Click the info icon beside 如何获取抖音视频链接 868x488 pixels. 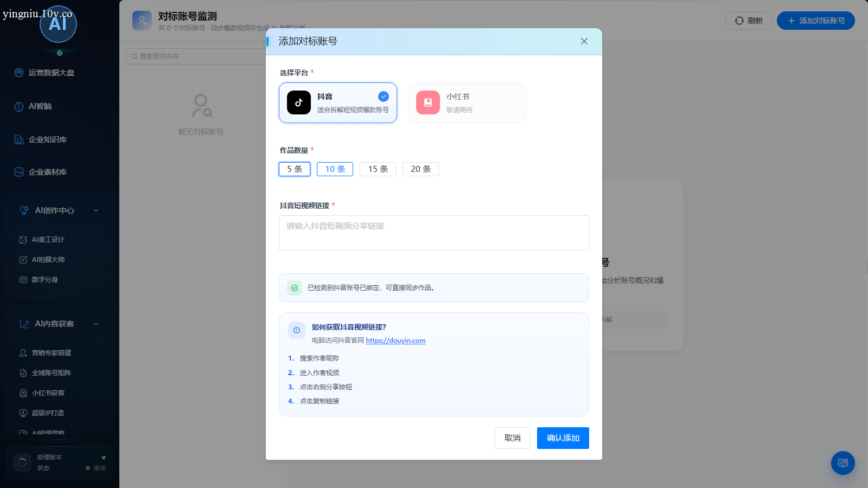pos(297,330)
